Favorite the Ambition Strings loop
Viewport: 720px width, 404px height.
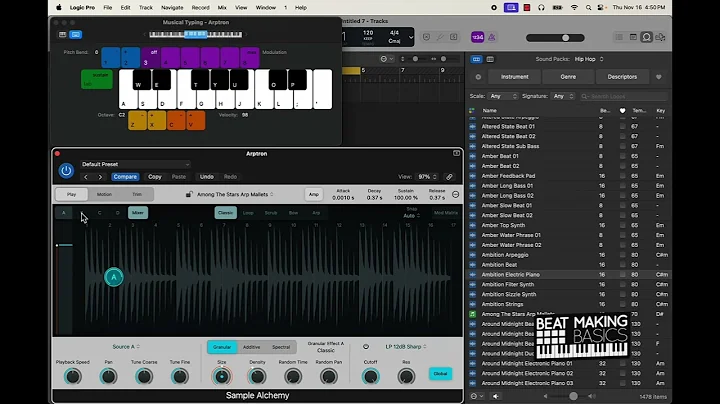(623, 304)
